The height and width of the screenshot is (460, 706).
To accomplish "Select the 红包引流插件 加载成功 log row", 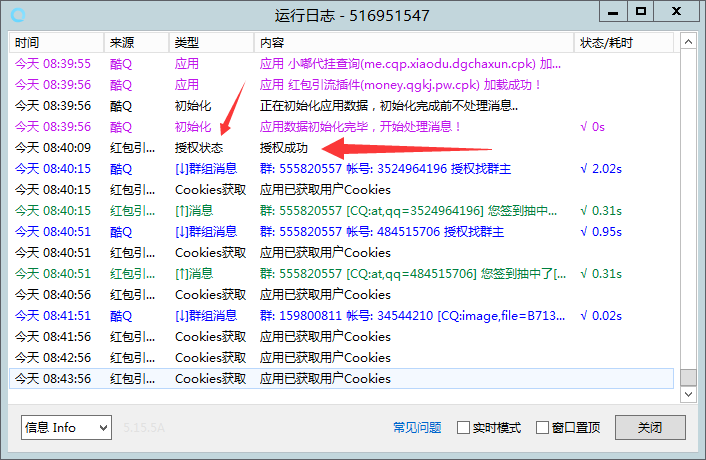I will [341, 85].
